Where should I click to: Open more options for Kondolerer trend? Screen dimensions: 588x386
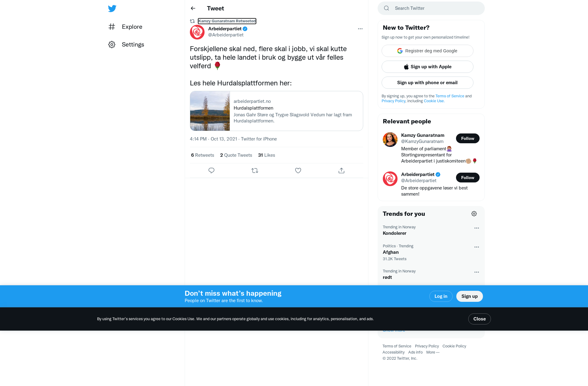[x=477, y=228]
